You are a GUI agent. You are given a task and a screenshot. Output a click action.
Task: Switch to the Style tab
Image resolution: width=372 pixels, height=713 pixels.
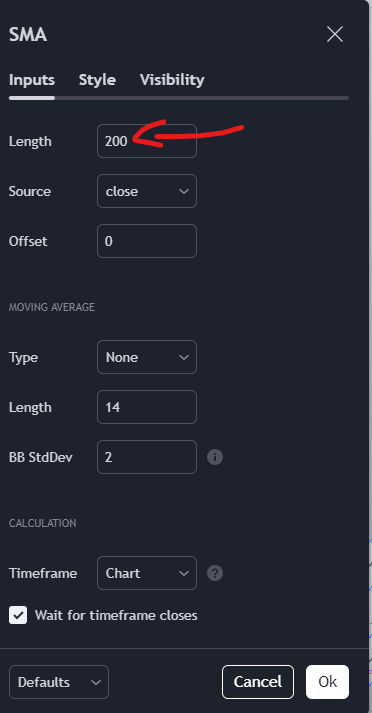(x=97, y=80)
